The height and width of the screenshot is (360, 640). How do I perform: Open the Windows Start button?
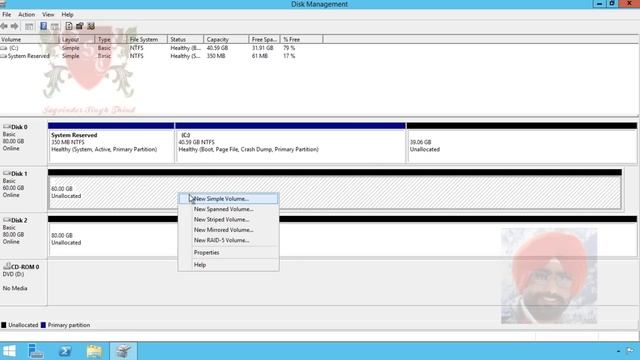click(9, 351)
